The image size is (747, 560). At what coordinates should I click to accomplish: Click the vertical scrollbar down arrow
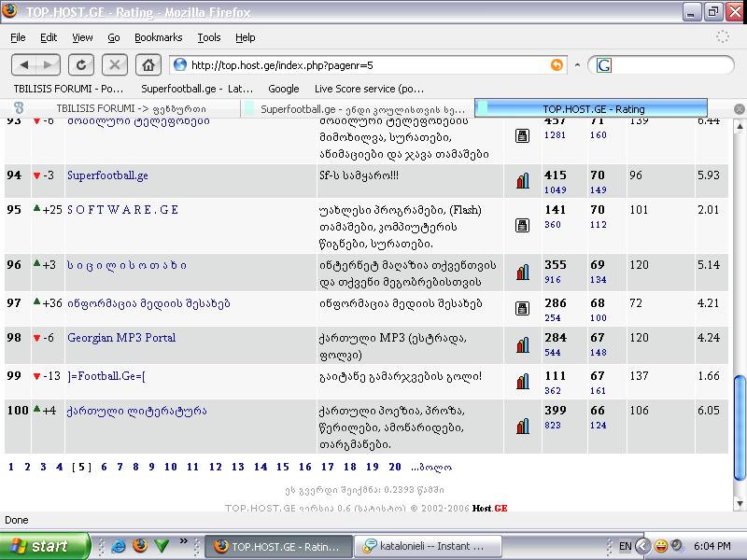[740, 503]
